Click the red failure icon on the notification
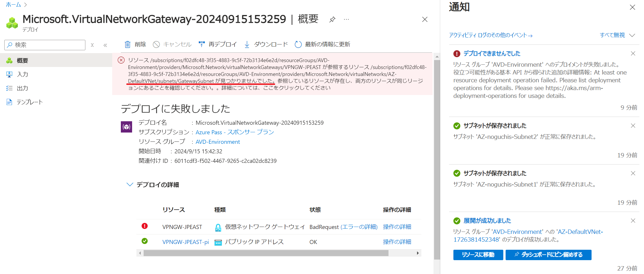The height and width of the screenshot is (274, 644). tap(457, 54)
